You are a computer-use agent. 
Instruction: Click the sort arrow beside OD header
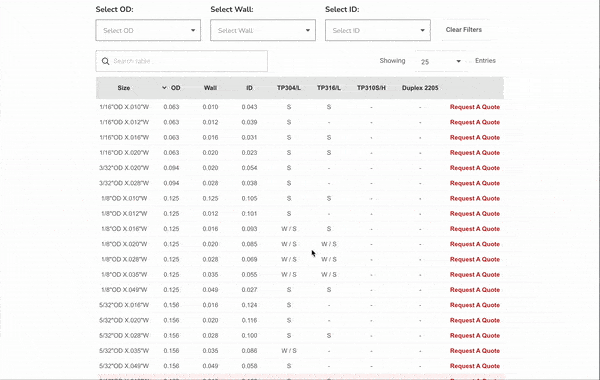(x=164, y=88)
